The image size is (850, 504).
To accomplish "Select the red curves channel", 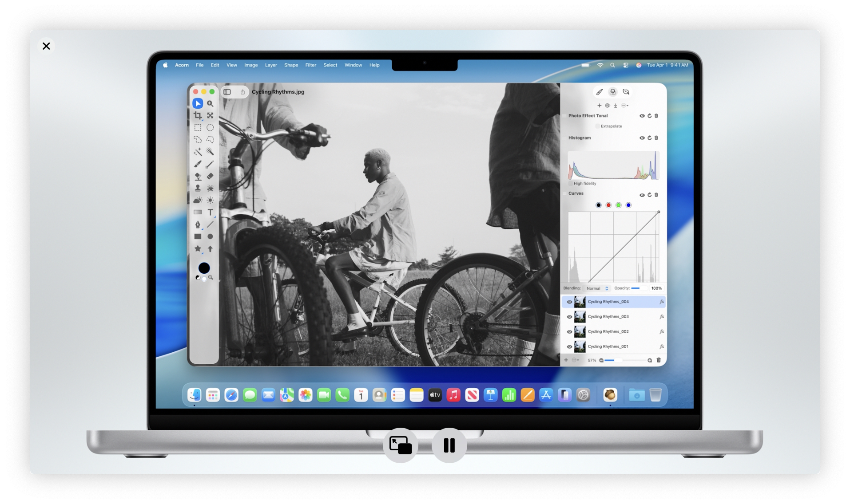I will [608, 205].
